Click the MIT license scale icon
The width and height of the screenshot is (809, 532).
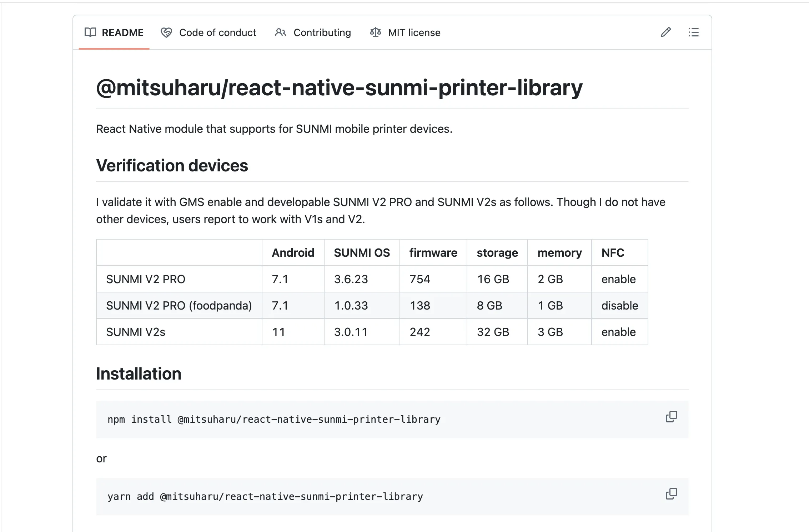(x=376, y=32)
